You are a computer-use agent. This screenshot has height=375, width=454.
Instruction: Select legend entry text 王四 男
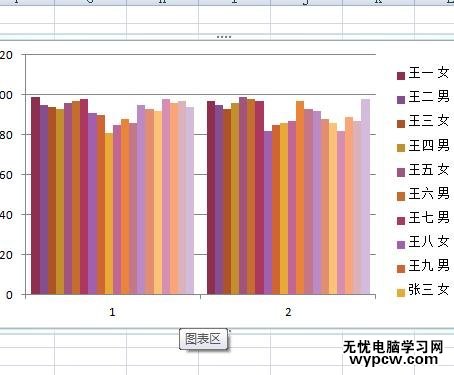click(429, 145)
